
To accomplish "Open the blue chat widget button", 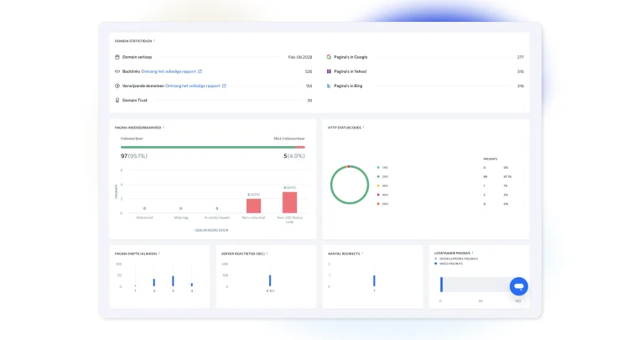I will click(519, 286).
